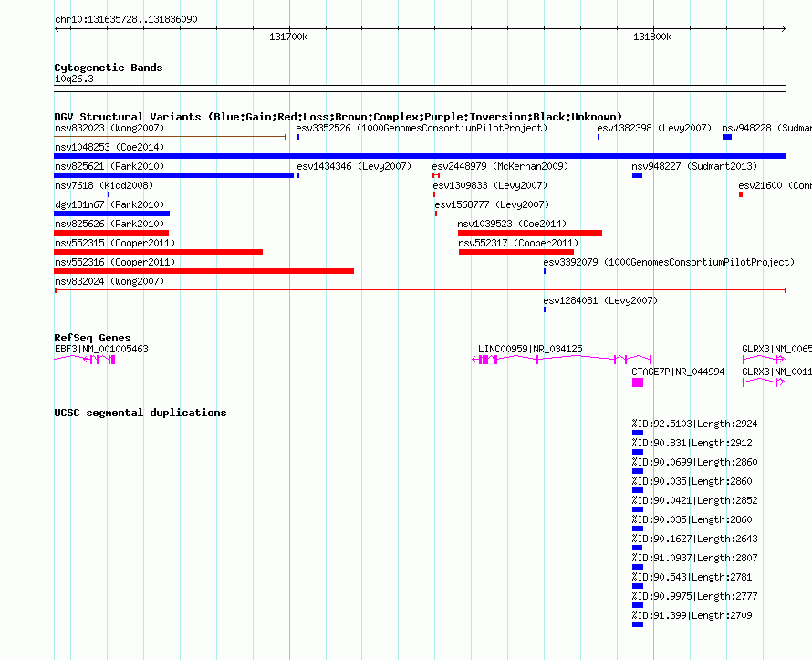Select the nsv7618 (Kidd2008) thin blue line

point(82,194)
